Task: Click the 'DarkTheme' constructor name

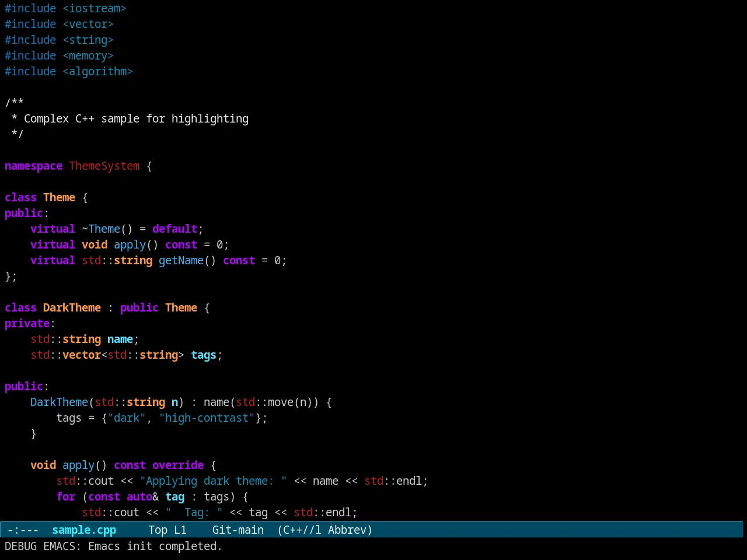Action: 59,402
